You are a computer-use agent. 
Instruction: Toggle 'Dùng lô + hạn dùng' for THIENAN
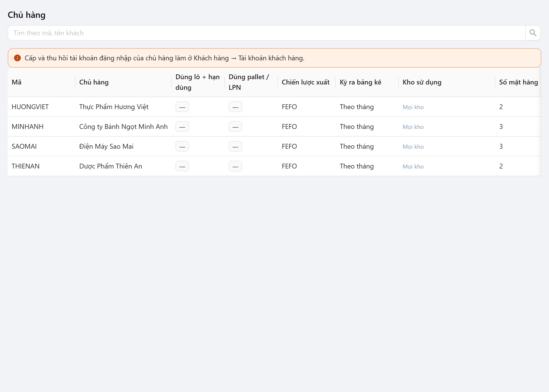(x=182, y=166)
